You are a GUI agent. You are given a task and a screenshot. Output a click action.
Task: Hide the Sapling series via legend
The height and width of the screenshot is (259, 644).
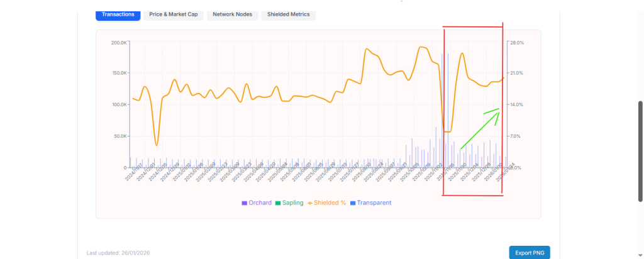tap(292, 203)
